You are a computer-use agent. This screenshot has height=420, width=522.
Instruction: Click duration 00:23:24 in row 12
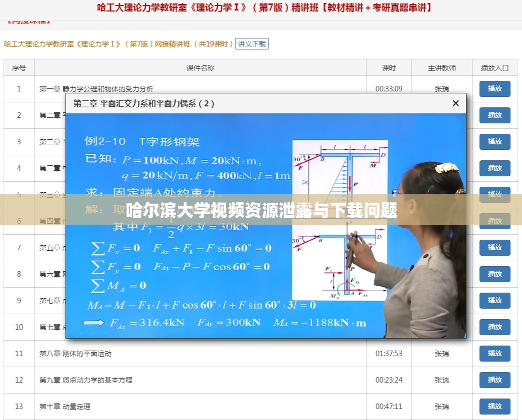coord(389,380)
